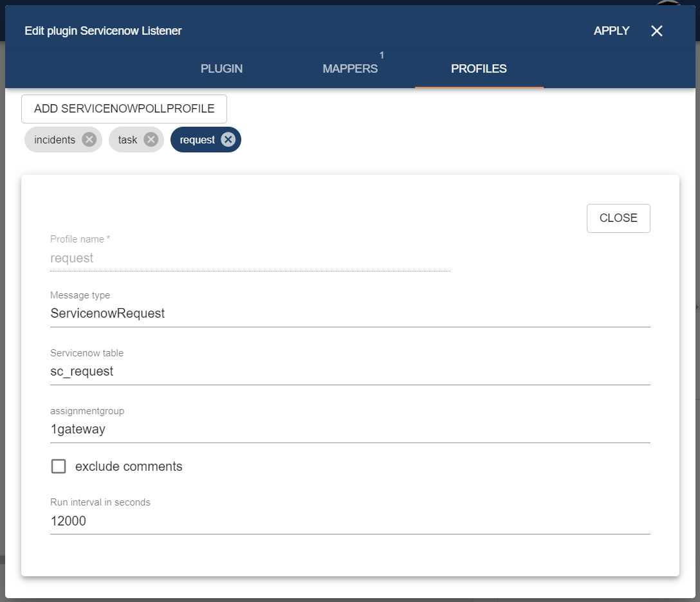
Task: Close the request profile panel
Action: (x=618, y=218)
